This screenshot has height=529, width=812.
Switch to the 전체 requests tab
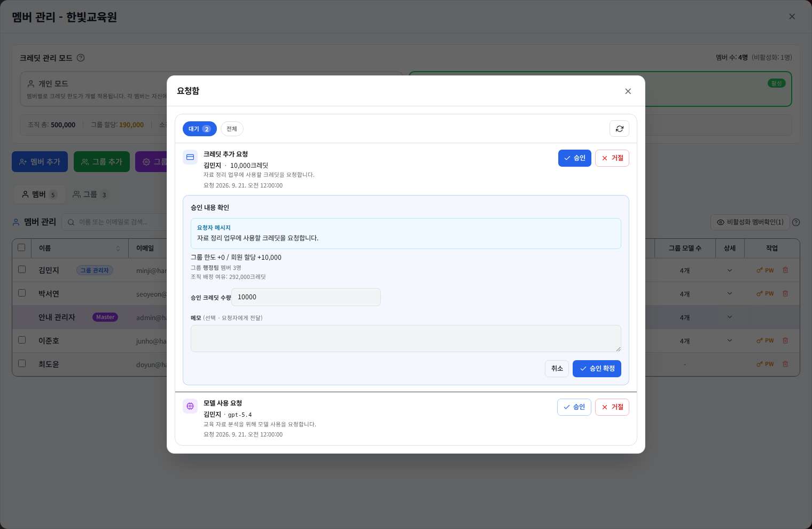tap(232, 129)
